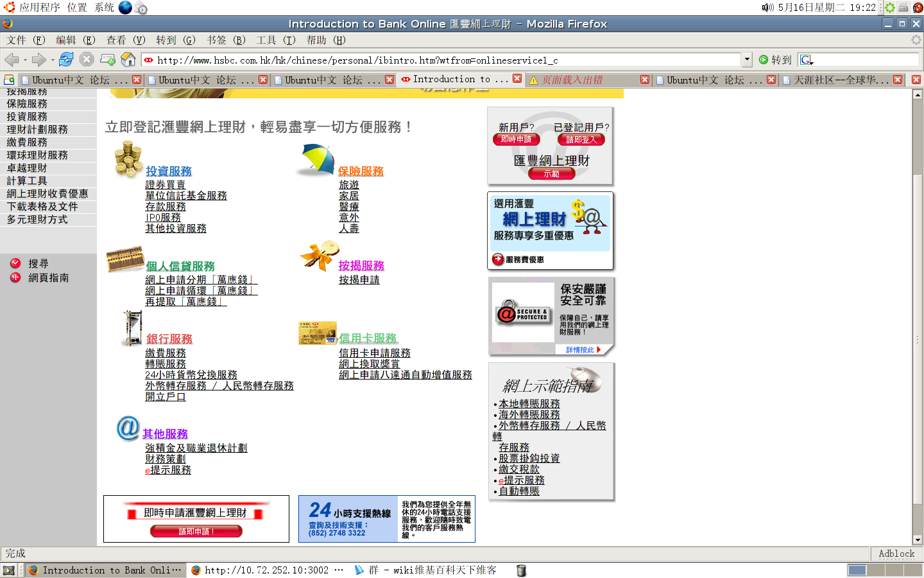Open the back-history dropdown arrow
Screen dimensions: 924x578
[x=25, y=60]
